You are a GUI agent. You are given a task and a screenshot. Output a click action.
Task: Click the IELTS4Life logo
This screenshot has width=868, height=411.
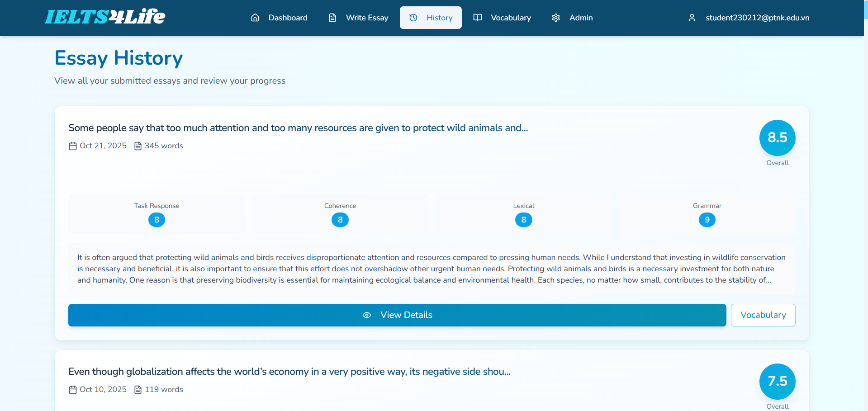[105, 17]
